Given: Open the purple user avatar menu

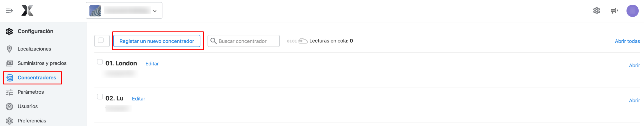Looking at the screenshot, I should pos(632,11).
